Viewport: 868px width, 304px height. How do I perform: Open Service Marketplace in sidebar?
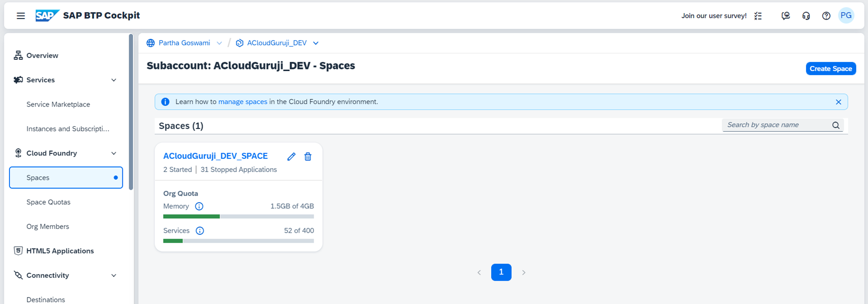(58, 105)
